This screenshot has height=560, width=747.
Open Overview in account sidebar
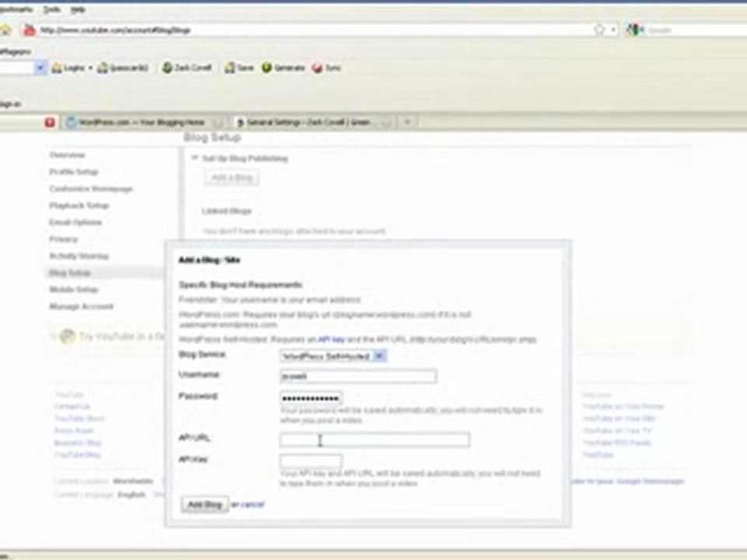coord(67,156)
